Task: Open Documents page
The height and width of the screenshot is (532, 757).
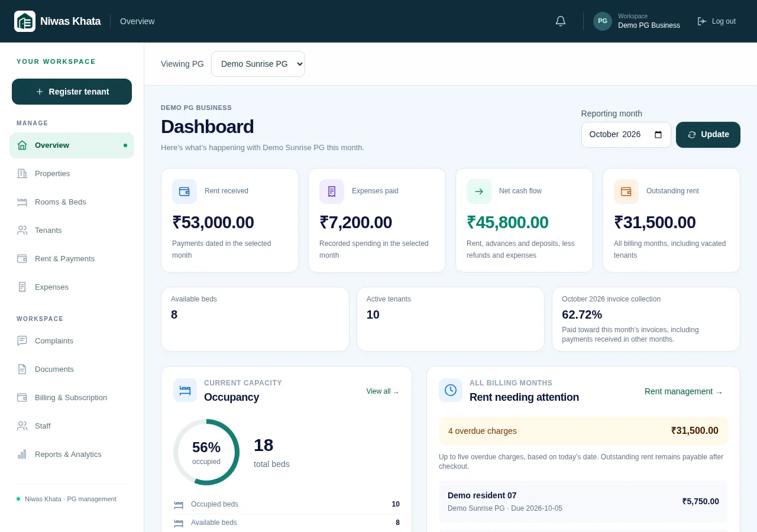Action: 72,369
